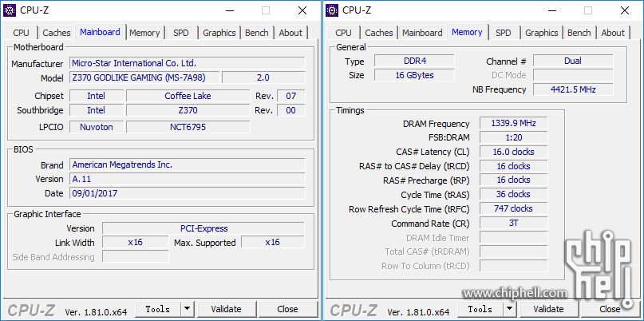Click Chipset Rev. value 07

click(290, 96)
